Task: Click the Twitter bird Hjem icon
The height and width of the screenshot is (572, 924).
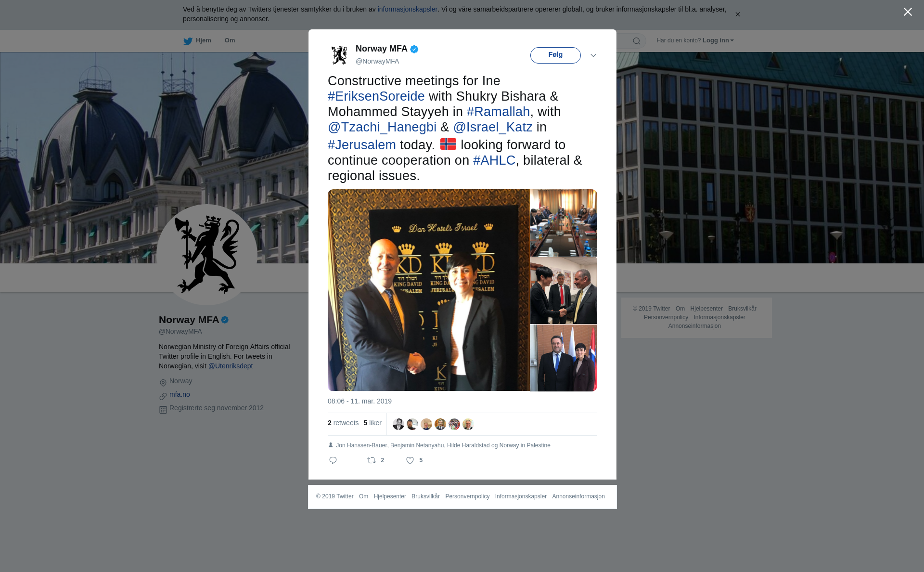Action: click(188, 41)
